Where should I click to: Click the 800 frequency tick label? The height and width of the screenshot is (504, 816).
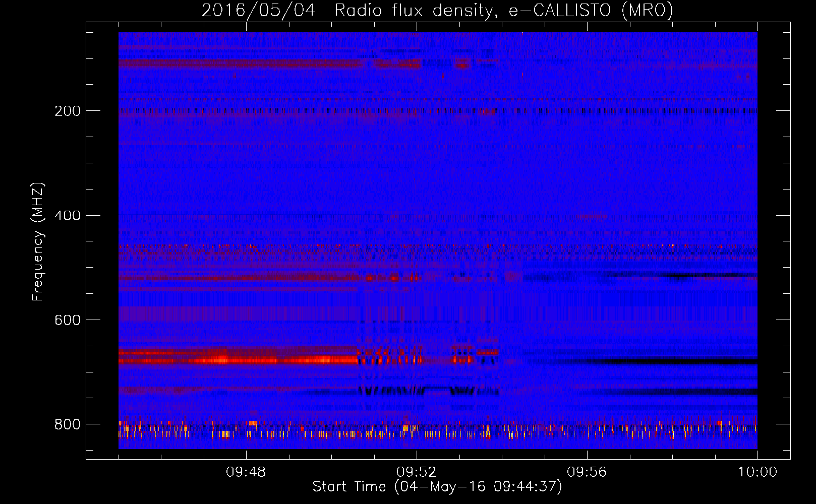pyautogui.click(x=68, y=425)
